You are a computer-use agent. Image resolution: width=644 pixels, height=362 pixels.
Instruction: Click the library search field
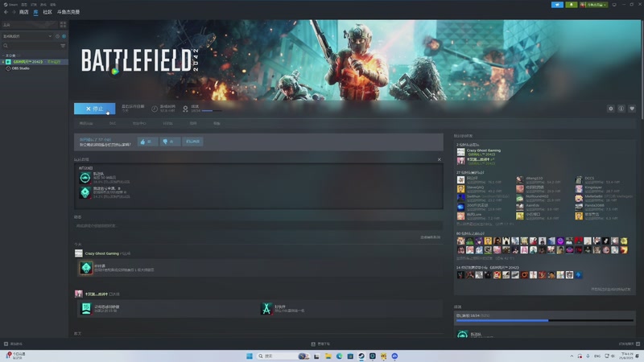(31, 46)
